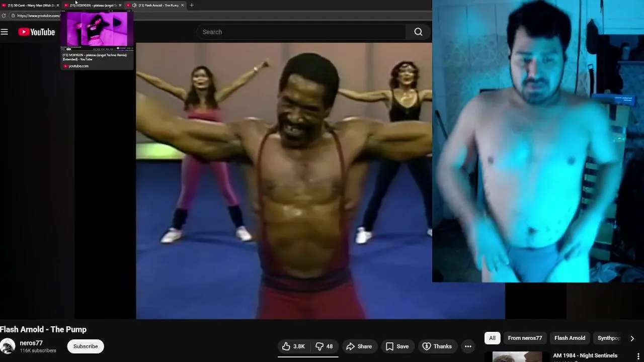Open the more actions ellipsis menu
Screen dimensions: 644x362
468,346
